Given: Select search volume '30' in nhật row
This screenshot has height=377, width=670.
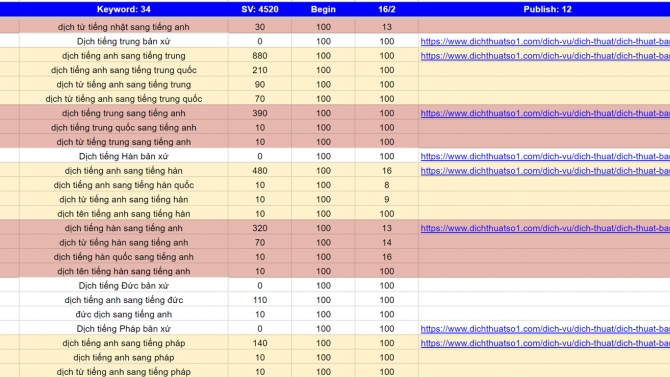Looking at the screenshot, I should 260,27.
